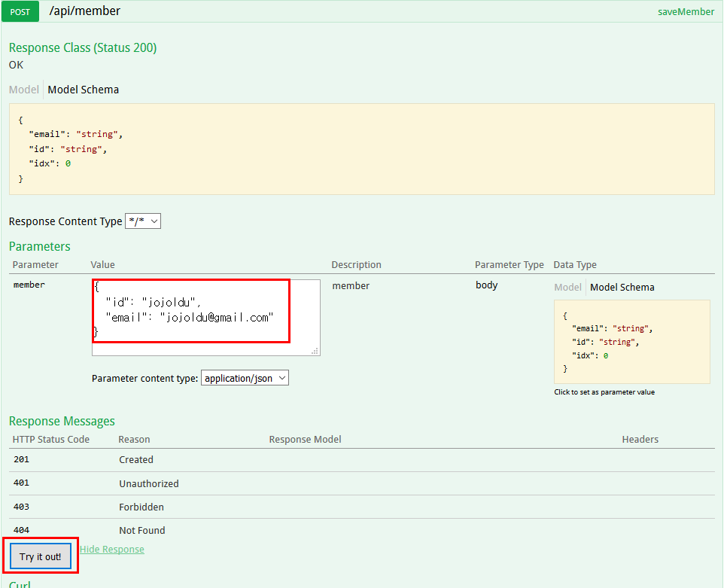Screen dimensions: 727x588
Task: Click the 201 status code cell
Action: 21,459
